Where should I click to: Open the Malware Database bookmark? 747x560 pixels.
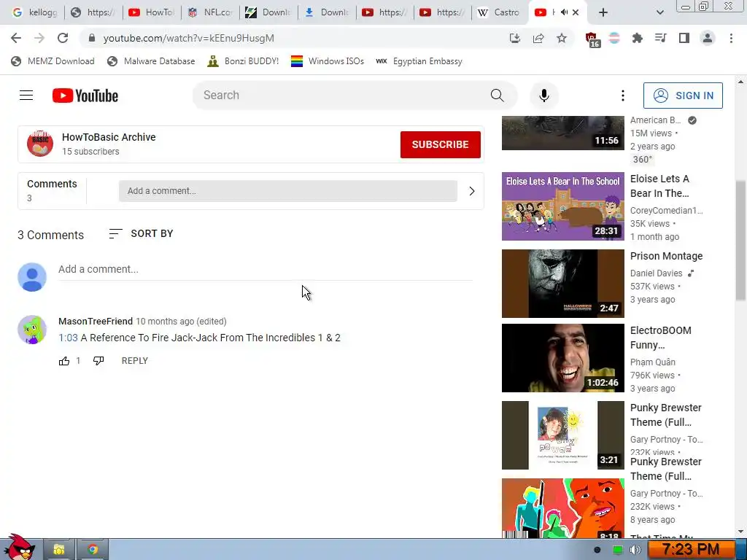tap(151, 61)
